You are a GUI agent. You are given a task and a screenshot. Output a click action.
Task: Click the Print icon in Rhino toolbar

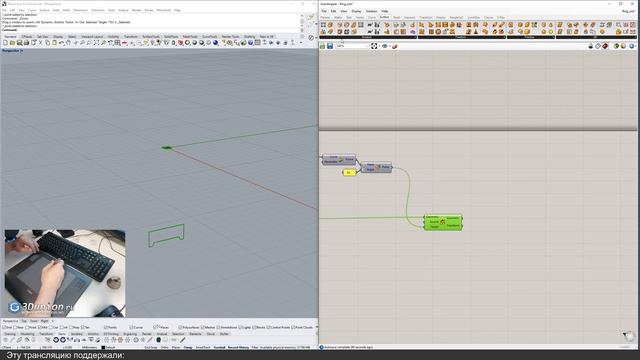click(x=26, y=42)
